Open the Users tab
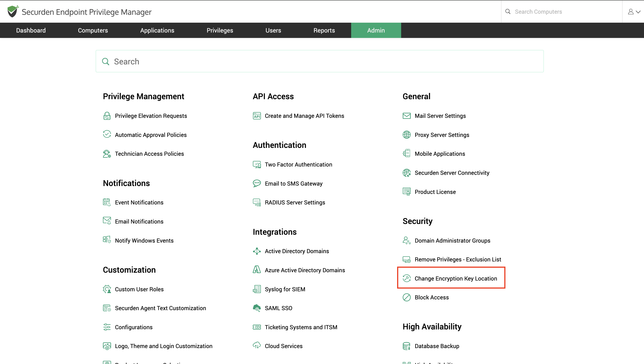Image resolution: width=644 pixels, height=364 pixels. (273, 30)
